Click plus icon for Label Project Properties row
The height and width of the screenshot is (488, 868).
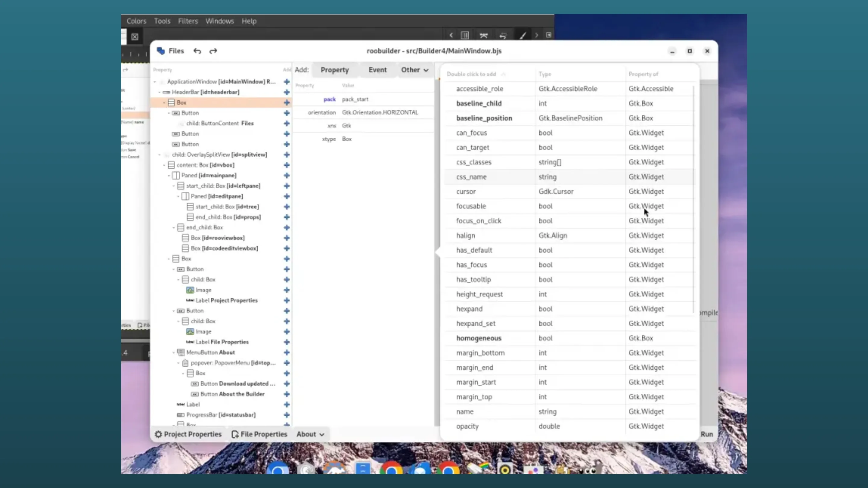point(287,300)
